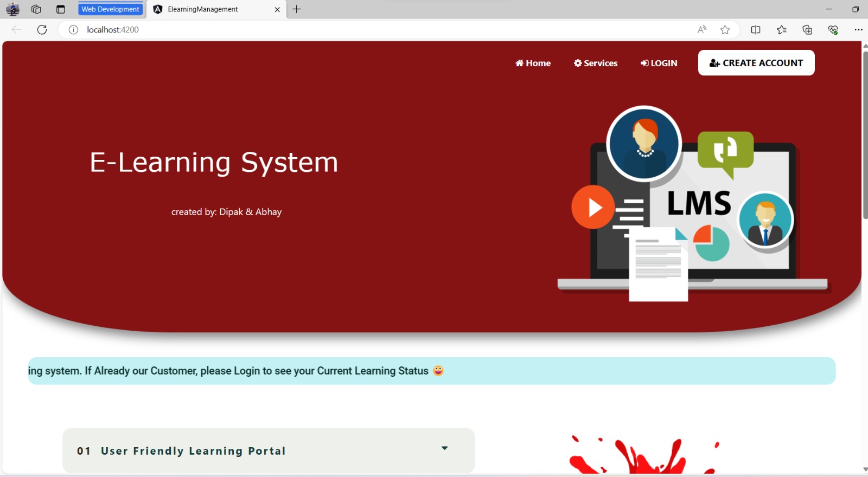Click the Browser essentials heart icon

pos(833,30)
